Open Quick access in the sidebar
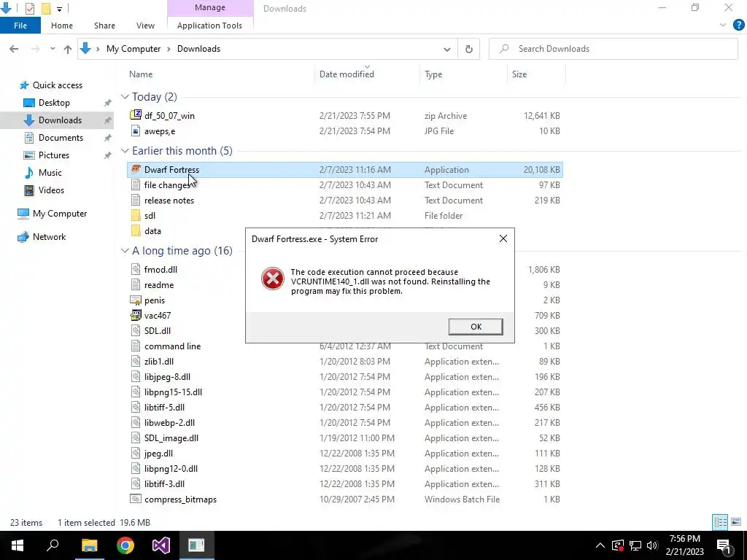Viewport: 747px width, 560px height. (x=57, y=85)
